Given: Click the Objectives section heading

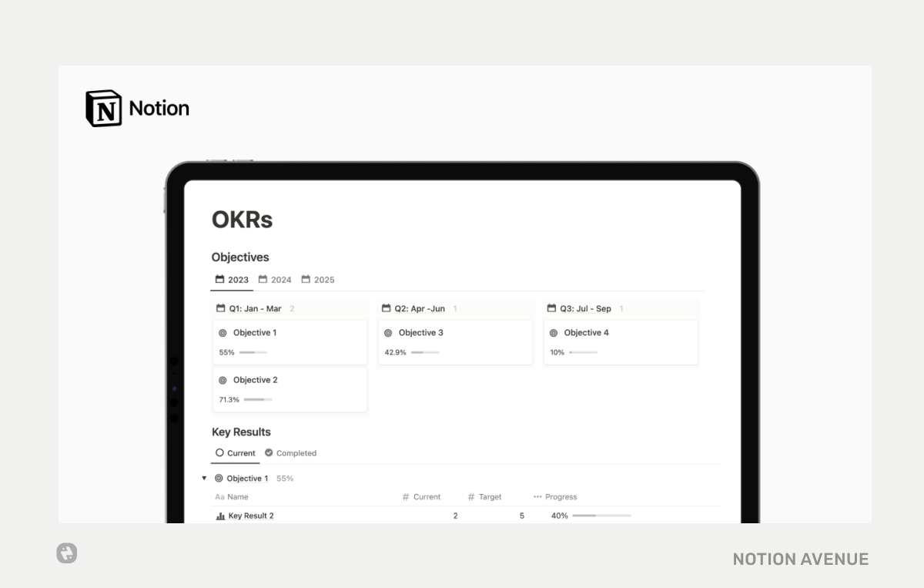Looking at the screenshot, I should 240,257.
